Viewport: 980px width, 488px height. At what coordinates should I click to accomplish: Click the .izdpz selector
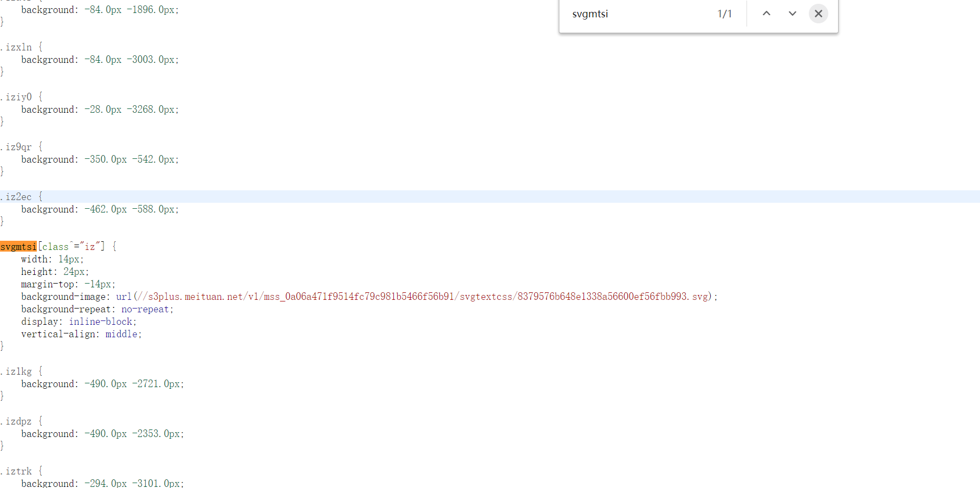point(17,421)
